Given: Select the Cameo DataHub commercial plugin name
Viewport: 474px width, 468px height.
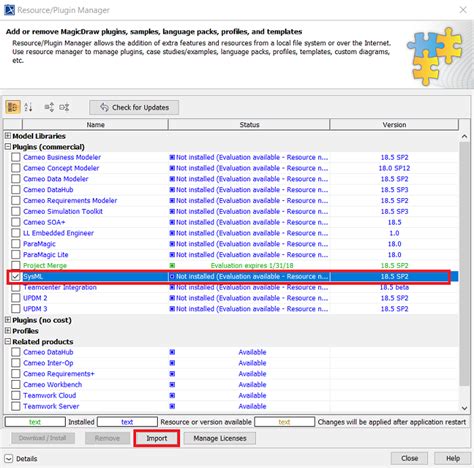Looking at the screenshot, I should pyautogui.click(x=48, y=190).
